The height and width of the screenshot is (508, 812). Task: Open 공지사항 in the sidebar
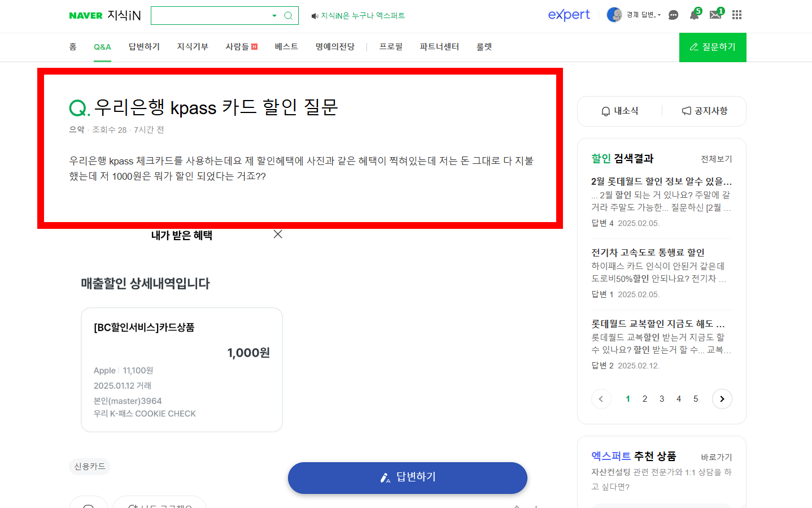point(704,111)
